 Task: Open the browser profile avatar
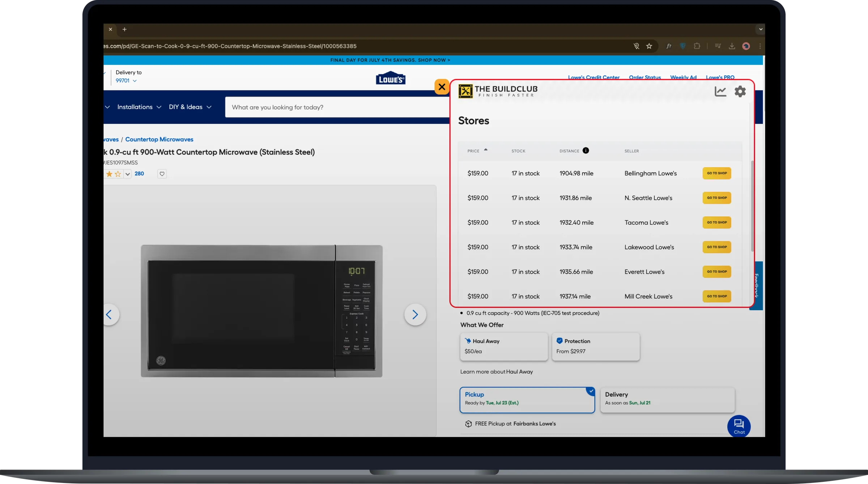click(746, 46)
